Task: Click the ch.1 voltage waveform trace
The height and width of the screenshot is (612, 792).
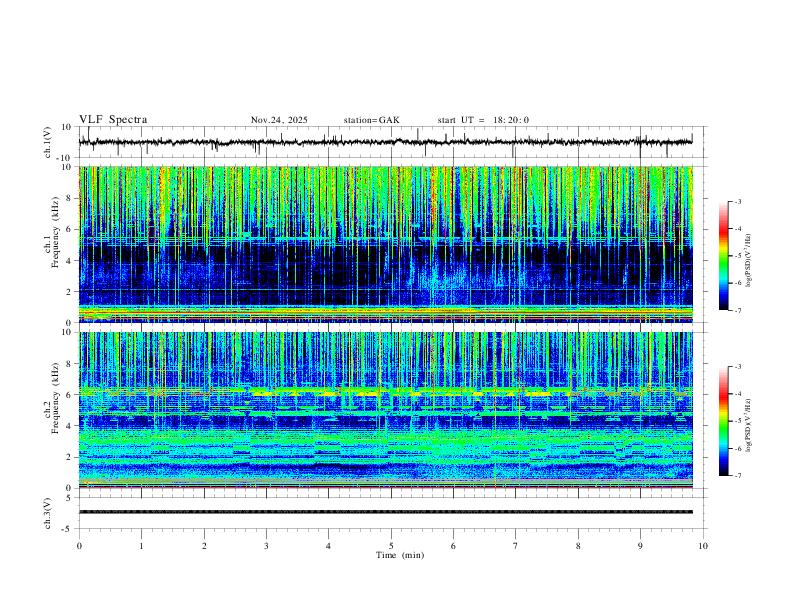Action: 386,142
